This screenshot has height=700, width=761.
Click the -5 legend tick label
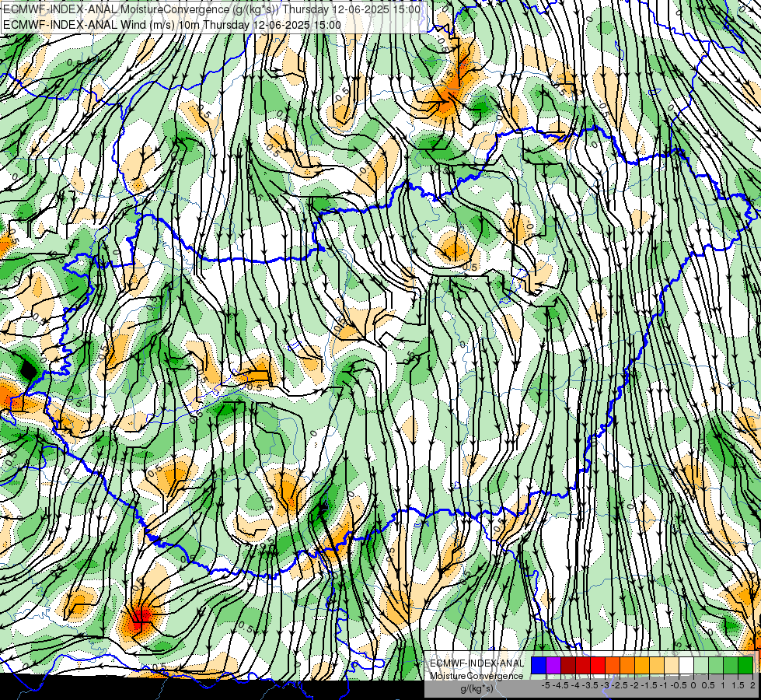coord(546,685)
